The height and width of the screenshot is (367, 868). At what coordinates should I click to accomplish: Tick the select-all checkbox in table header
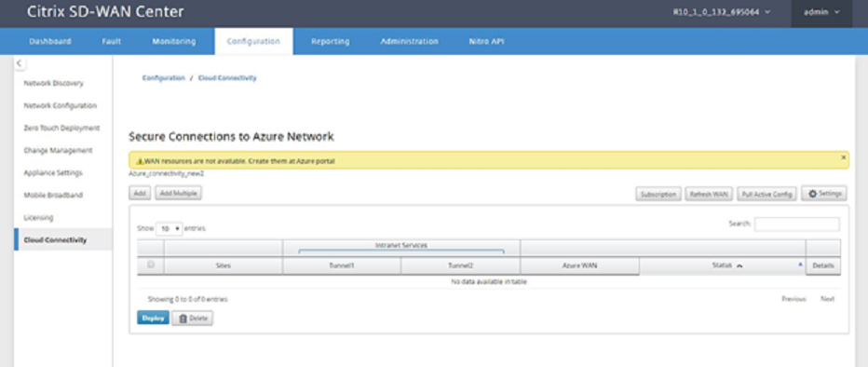tap(151, 265)
